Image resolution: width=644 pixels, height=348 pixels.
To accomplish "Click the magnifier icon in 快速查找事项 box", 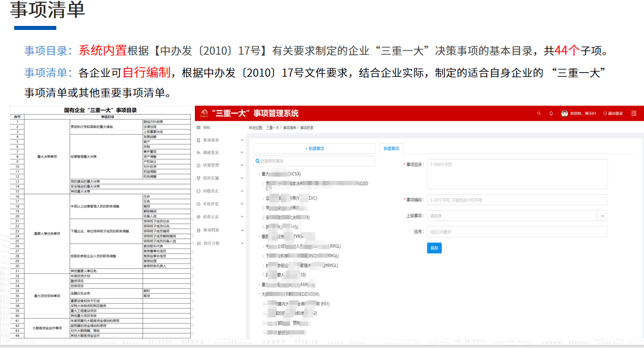I will pos(258,161).
